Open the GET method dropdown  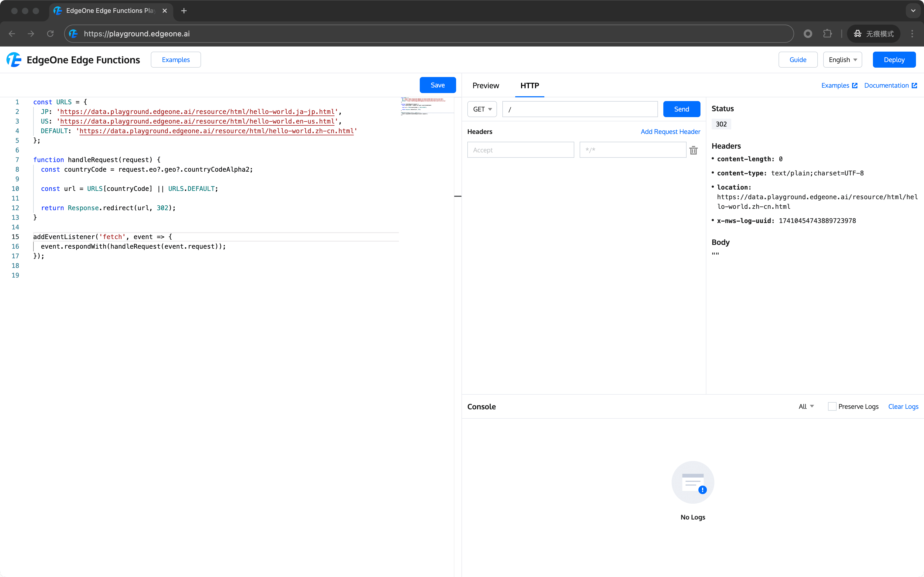tap(482, 109)
